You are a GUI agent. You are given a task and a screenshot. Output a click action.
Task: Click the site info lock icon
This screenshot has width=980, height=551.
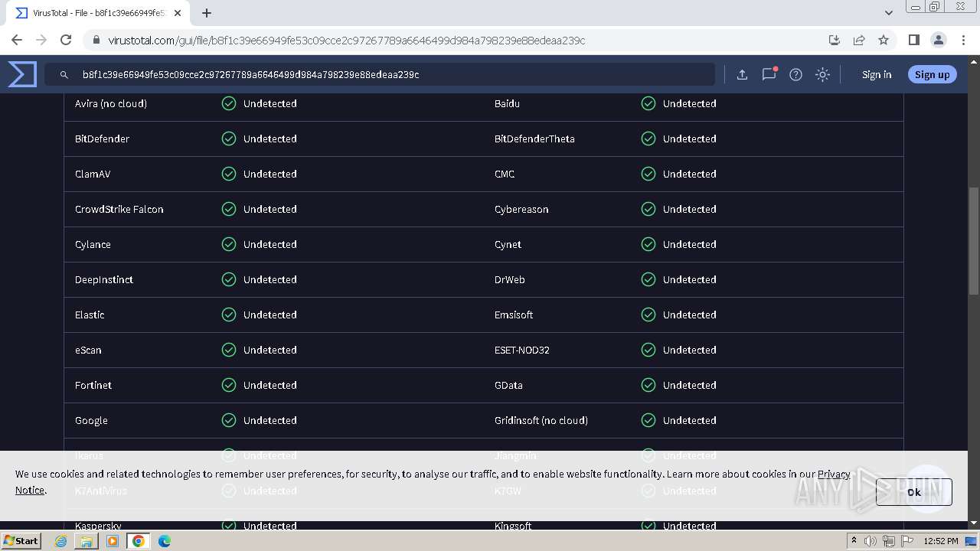(96, 40)
